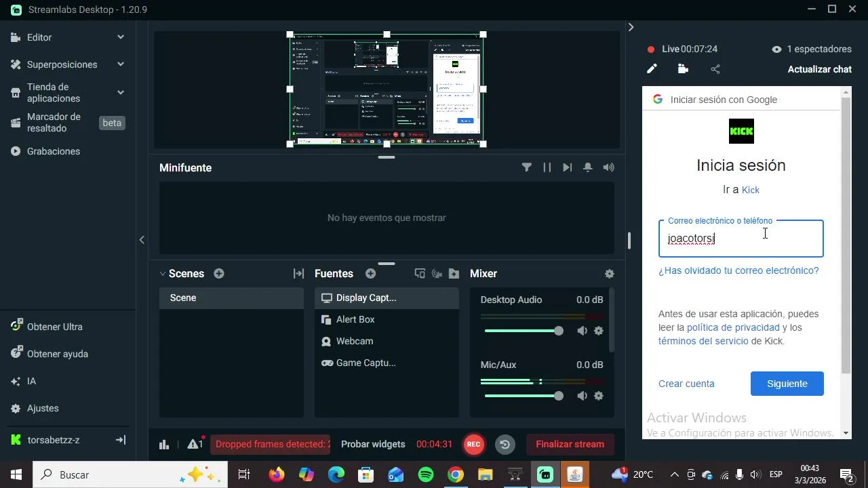Mute Desktop Audio speaker icon
This screenshot has height=488, width=868.
[582, 331]
